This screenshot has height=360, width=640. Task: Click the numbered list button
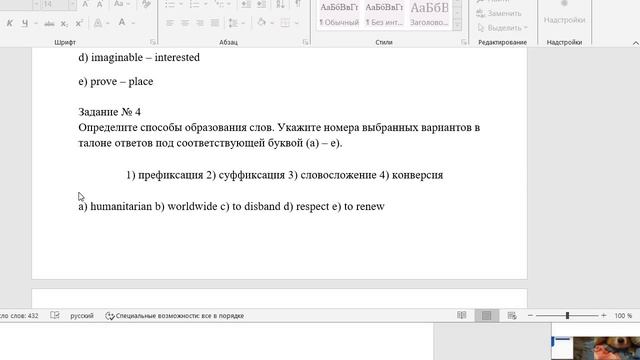coord(194,4)
